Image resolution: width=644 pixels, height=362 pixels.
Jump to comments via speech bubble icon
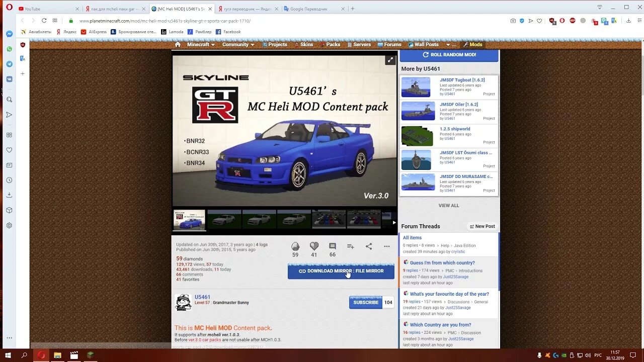(x=333, y=246)
